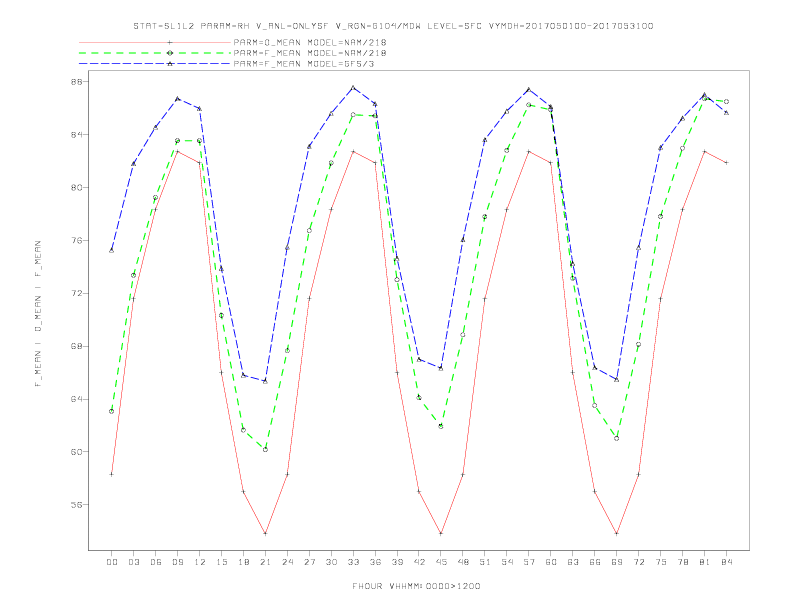792x612 pixels.
Task: Click the plus marker on the red legend line
Action: click(170, 42)
